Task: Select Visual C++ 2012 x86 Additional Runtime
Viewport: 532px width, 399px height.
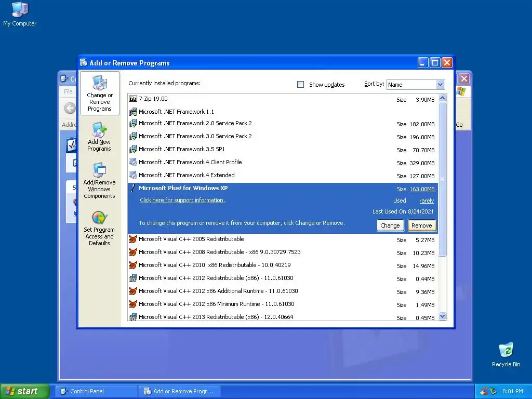Action: click(x=283, y=291)
